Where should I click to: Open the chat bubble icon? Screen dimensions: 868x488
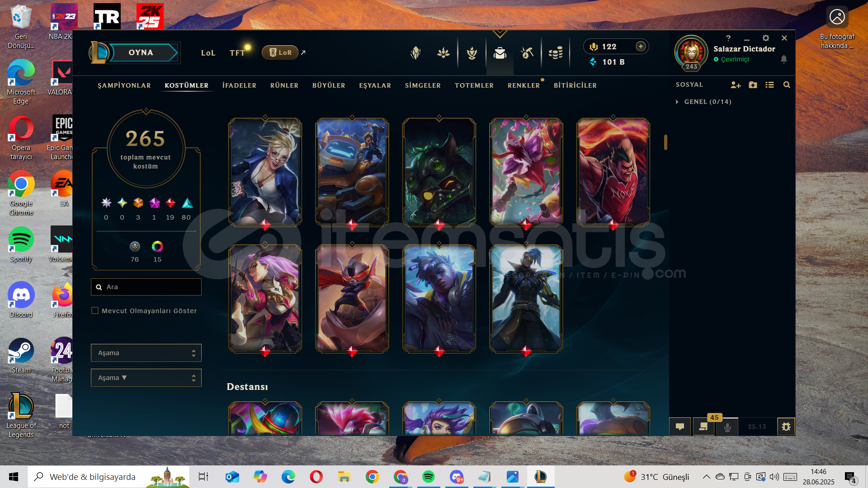pos(680,427)
